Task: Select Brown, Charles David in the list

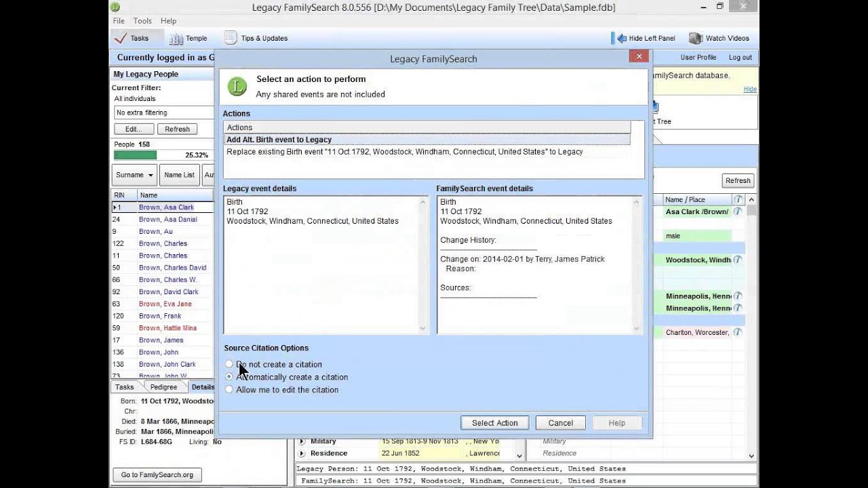Action: tap(172, 268)
